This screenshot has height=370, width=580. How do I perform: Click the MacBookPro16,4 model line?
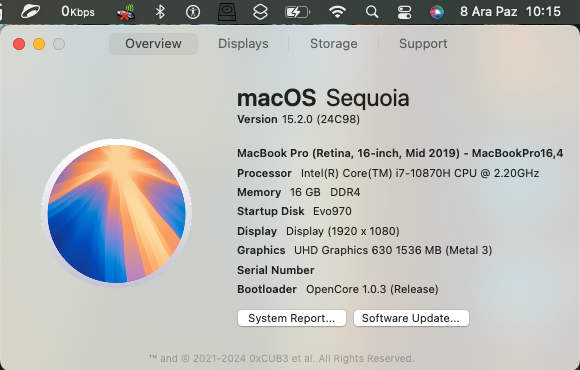tap(400, 153)
